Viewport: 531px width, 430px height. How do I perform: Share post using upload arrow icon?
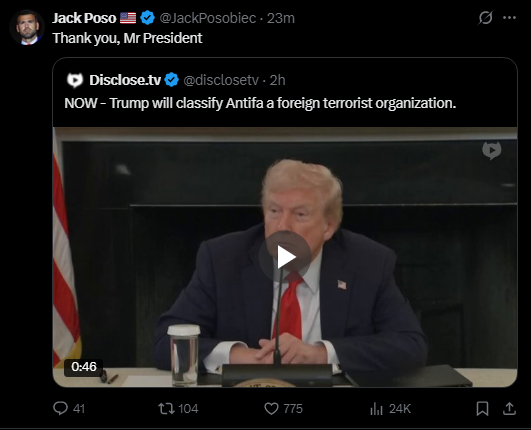point(509,409)
